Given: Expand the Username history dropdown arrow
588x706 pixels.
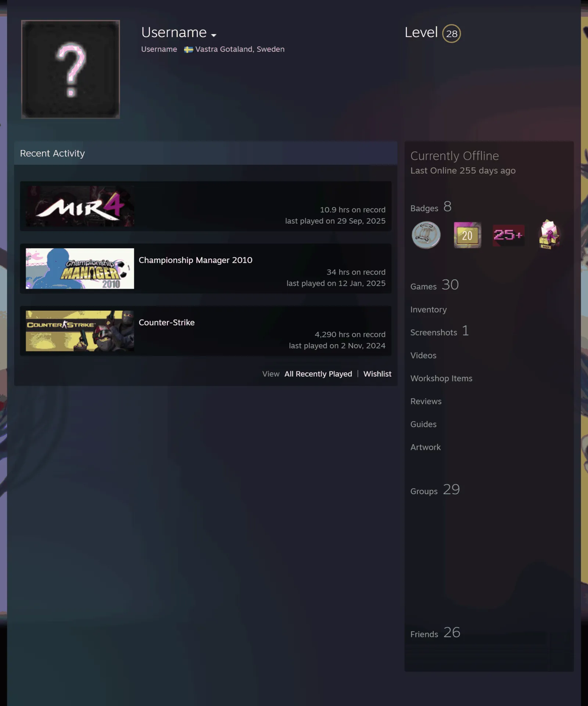Looking at the screenshot, I should pyautogui.click(x=214, y=35).
